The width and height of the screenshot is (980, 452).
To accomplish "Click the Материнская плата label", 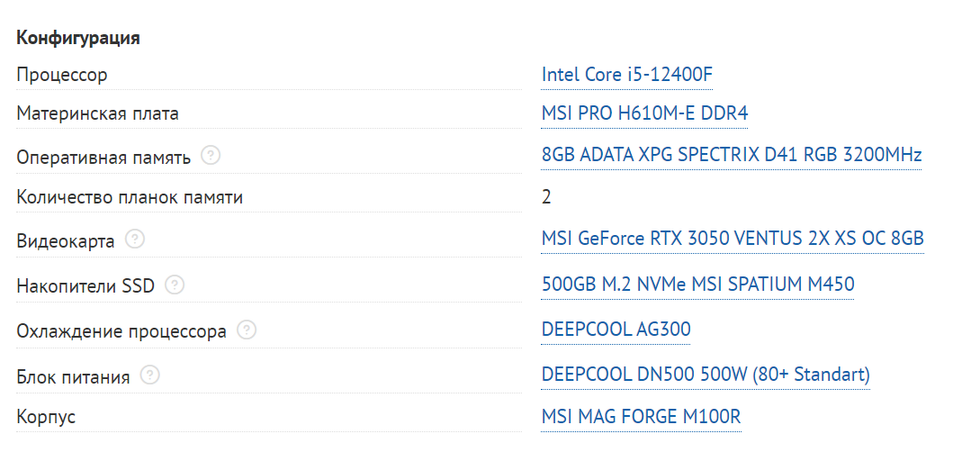I will click(x=97, y=114).
